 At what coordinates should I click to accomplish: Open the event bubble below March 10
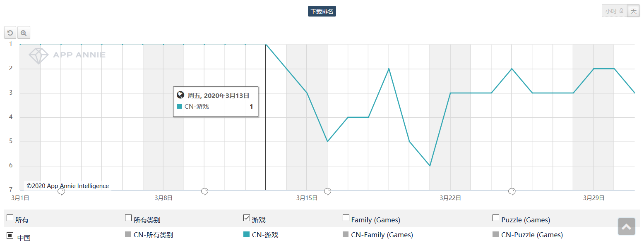point(204,191)
